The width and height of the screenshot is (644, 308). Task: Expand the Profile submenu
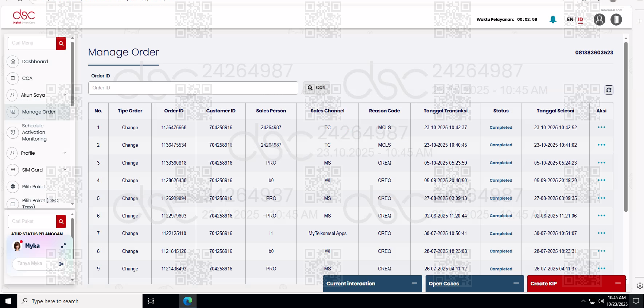point(65,153)
